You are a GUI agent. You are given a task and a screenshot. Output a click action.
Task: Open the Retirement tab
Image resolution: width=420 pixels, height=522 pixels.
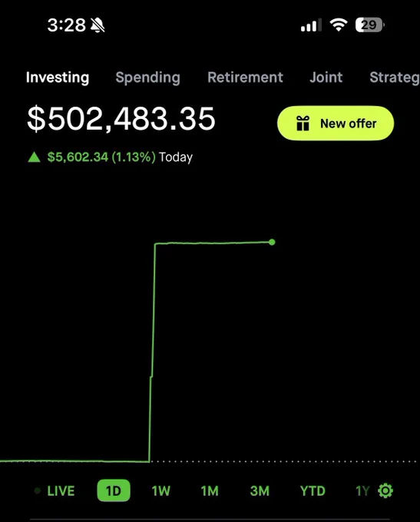tap(245, 78)
